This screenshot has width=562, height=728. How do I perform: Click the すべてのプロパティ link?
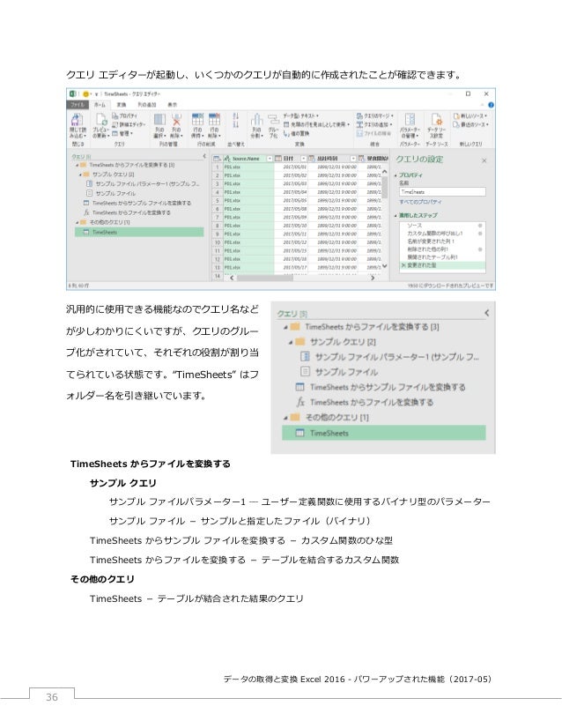[x=420, y=202]
